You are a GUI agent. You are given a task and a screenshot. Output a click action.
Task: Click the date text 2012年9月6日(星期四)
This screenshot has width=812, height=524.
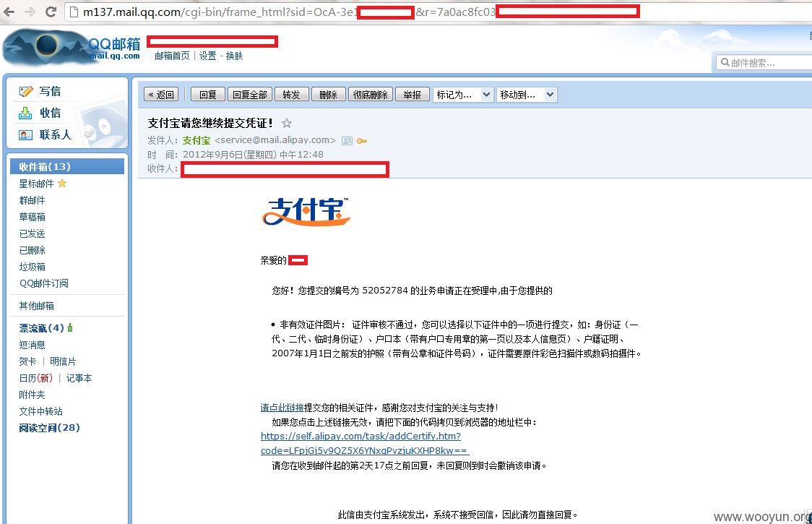point(230,155)
